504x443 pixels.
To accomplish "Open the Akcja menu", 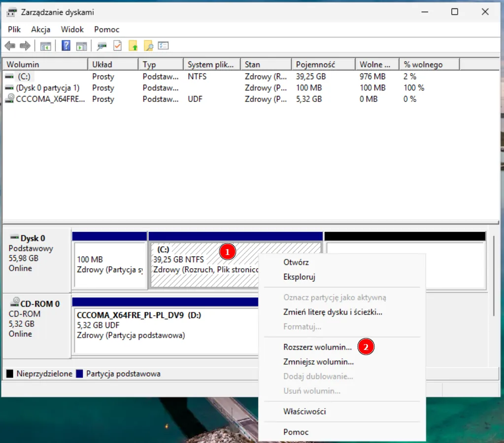I will pos(41,30).
